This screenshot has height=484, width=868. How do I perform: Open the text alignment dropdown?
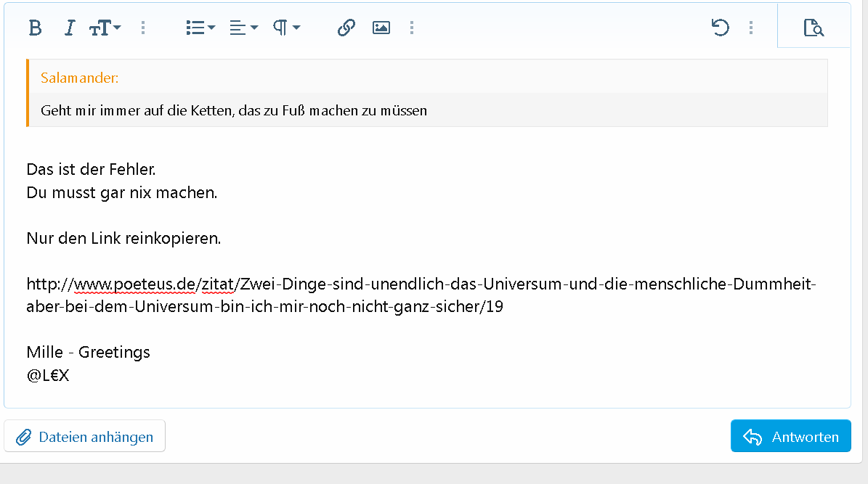243,28
